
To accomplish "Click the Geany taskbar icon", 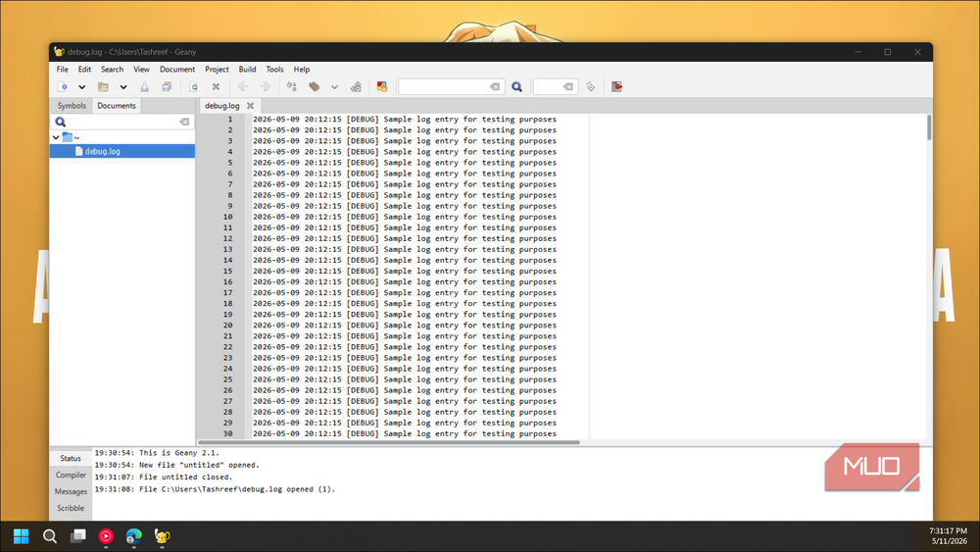I will (162, 536).
